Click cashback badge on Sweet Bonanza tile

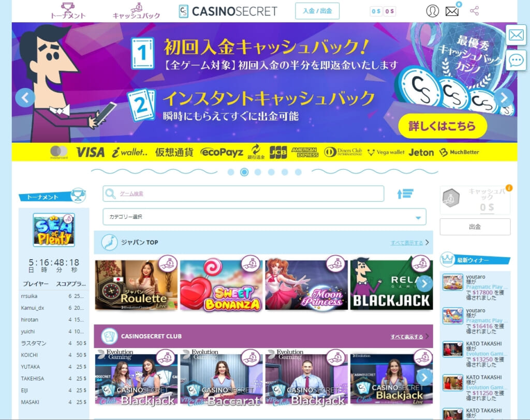tap(251, 264)
